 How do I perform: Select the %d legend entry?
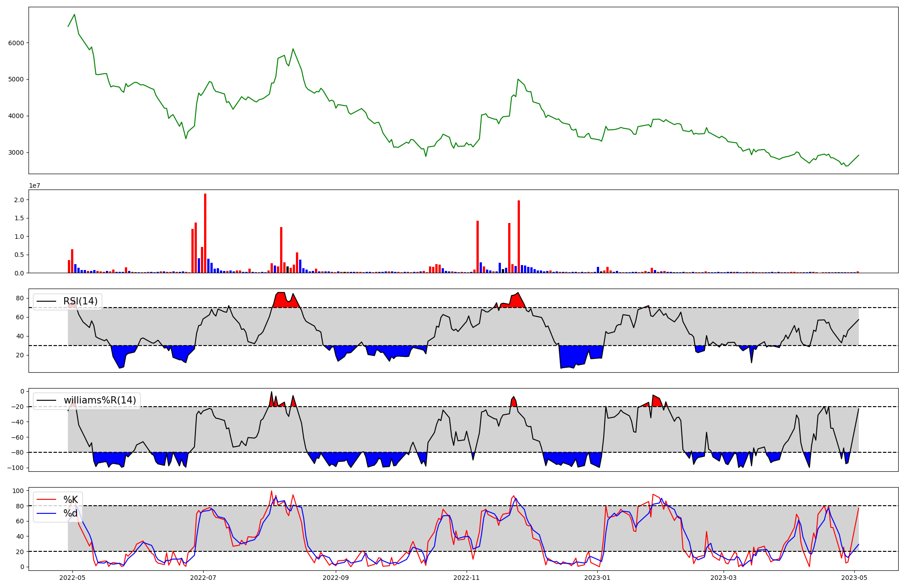[x=70, y=513]
